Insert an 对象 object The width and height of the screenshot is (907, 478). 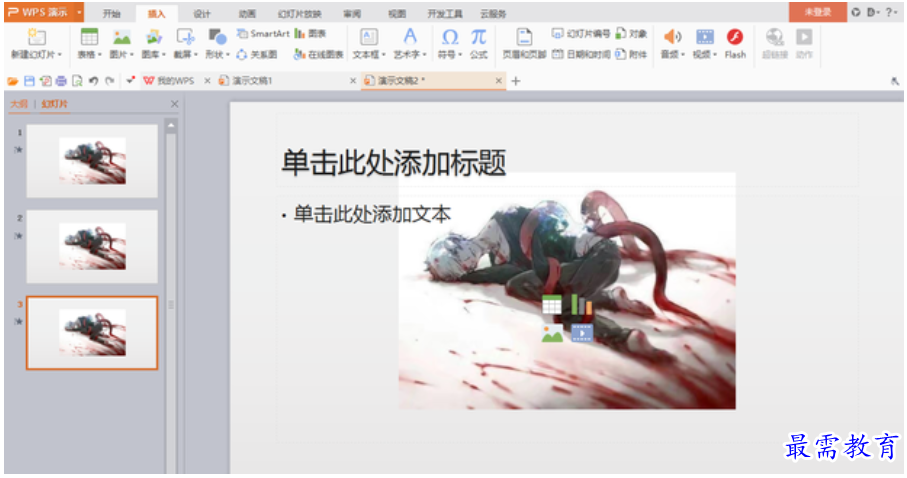tap(631, 34)
